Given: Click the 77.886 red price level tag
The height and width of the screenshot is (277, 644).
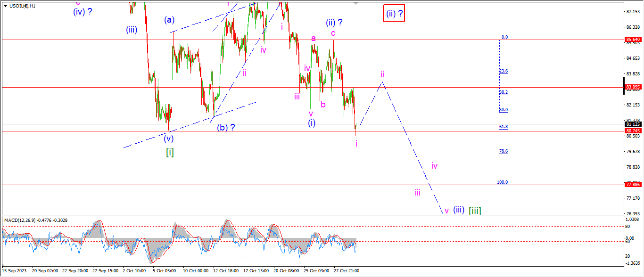Looking at the screenshot, I should tap(632, 185).
